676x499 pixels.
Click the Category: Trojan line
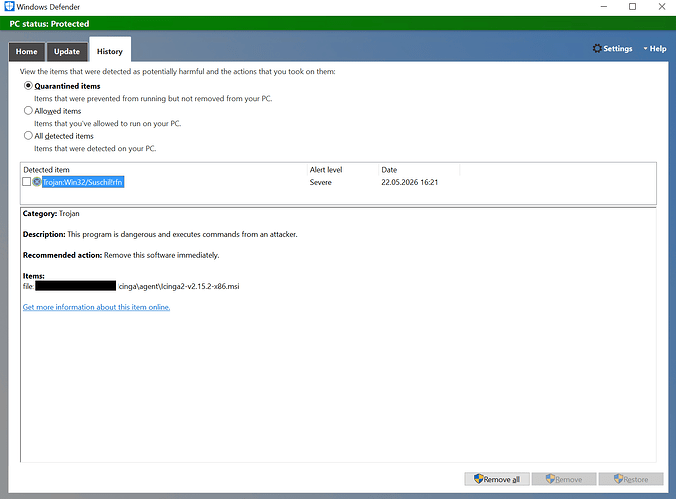[x=51, y=213]
